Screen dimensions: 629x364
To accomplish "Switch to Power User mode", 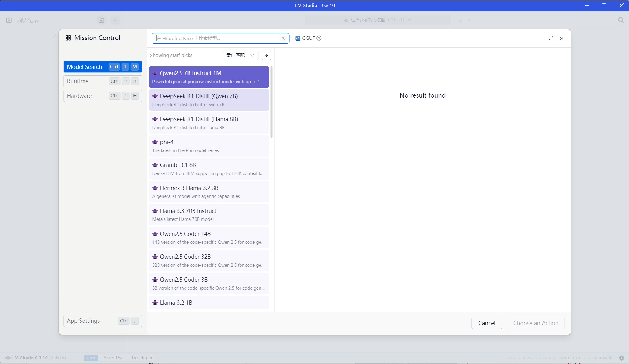I will 114,358.
